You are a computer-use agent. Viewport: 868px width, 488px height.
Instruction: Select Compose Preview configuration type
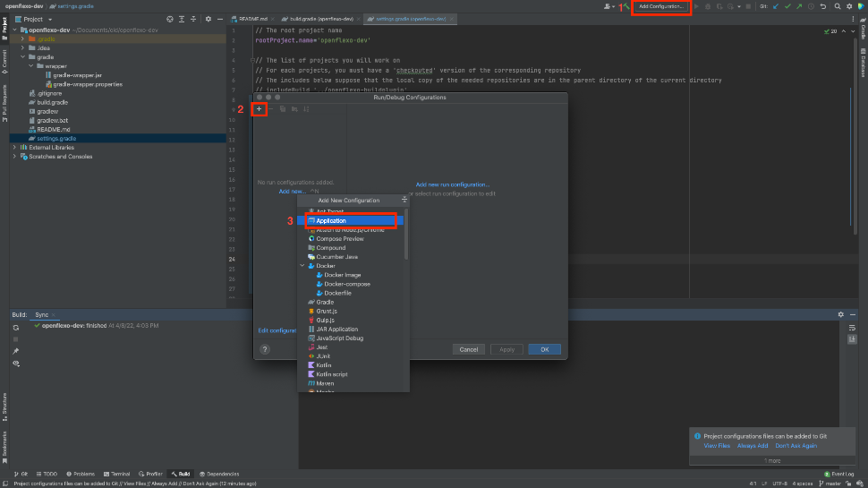tap(339, 239)
